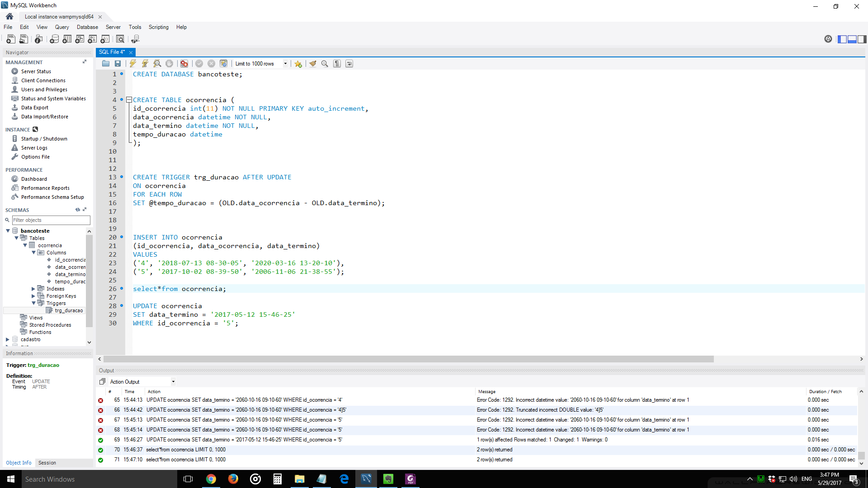This screenshot has width=868, height=488.
Task: Open a script file in the editor
Action: click(106, 64)
